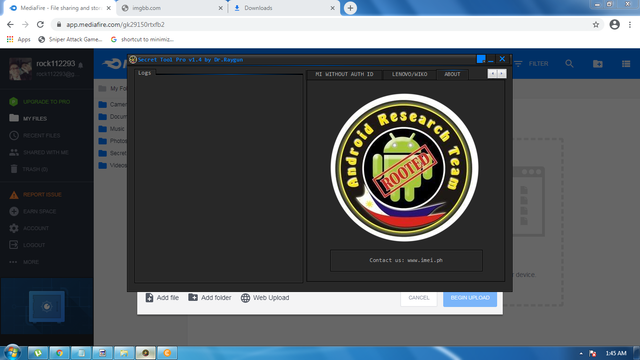Click the Logs panel label

coord(144,73)
